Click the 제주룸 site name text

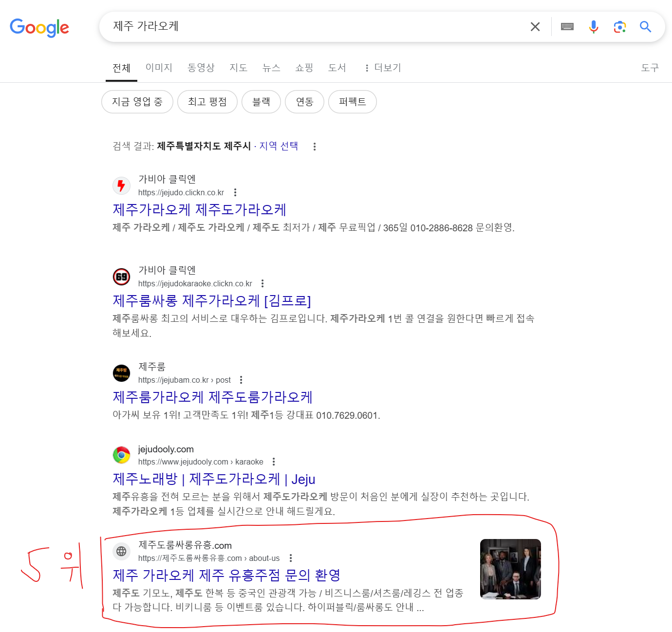pyautogui.click(x=152, y=367)
